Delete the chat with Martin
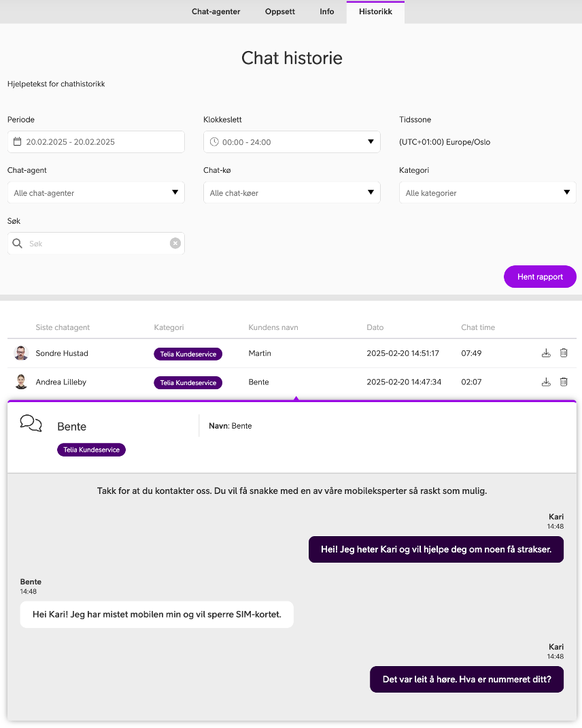 click(x=564, y=353)
